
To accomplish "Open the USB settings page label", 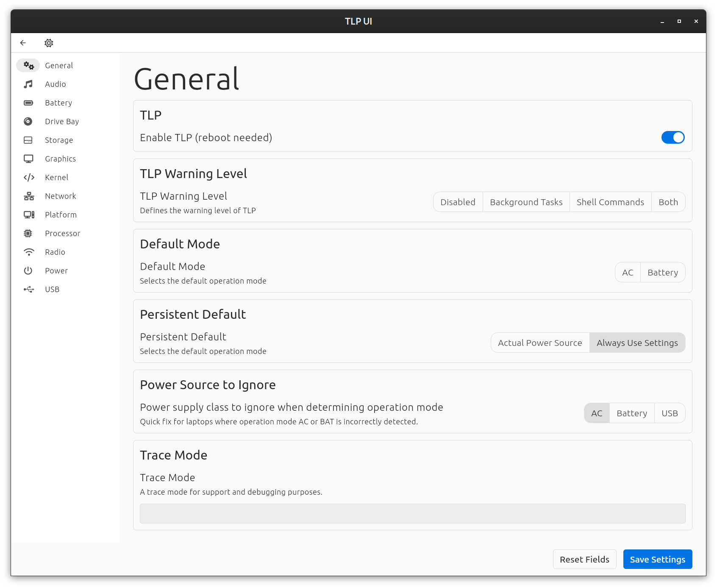I will coord(52,289).
